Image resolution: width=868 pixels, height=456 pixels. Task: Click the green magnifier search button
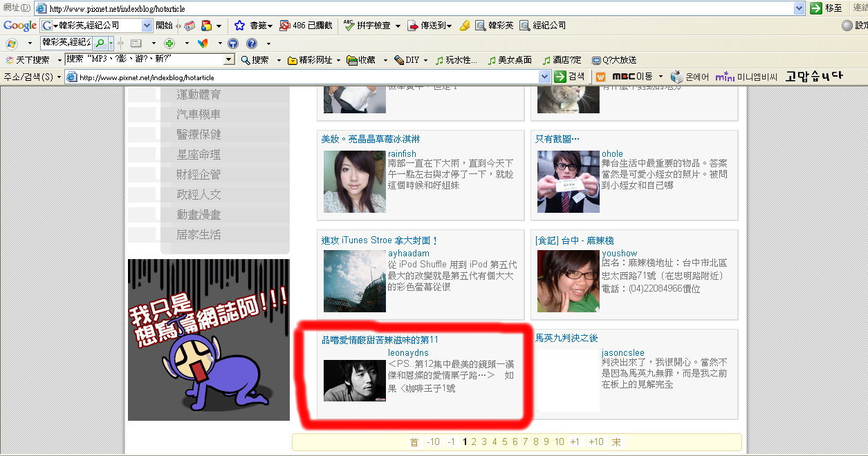pos(100,43)
